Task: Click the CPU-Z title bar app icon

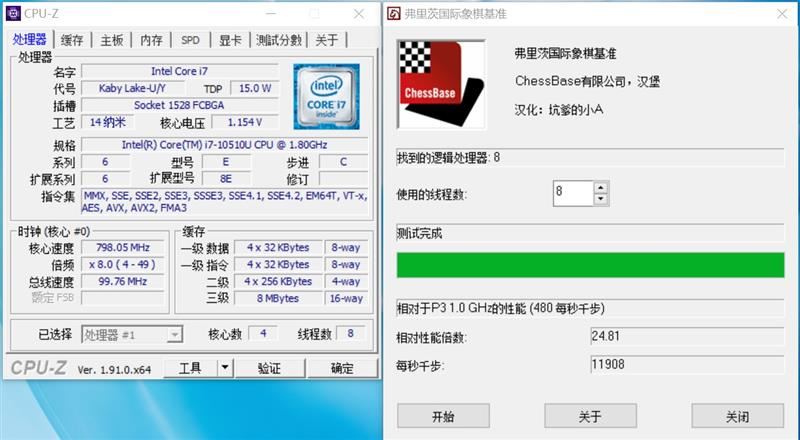Action: coord(13,14)
